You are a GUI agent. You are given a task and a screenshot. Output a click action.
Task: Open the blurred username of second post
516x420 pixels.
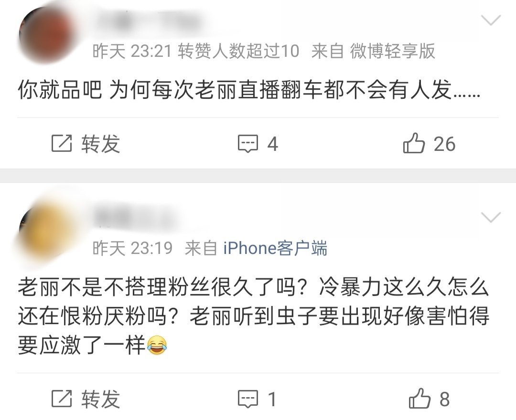136,217
